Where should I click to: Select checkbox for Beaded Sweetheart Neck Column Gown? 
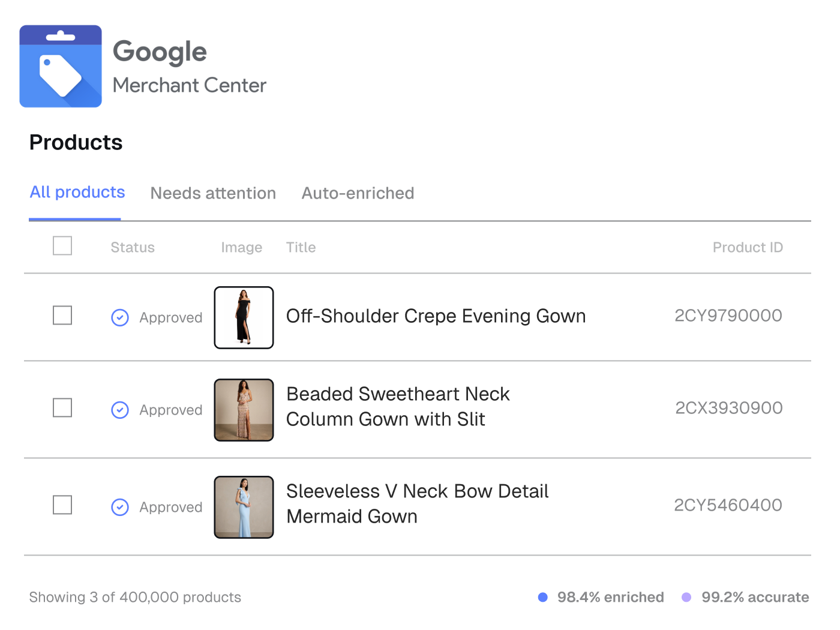(62, 408)
